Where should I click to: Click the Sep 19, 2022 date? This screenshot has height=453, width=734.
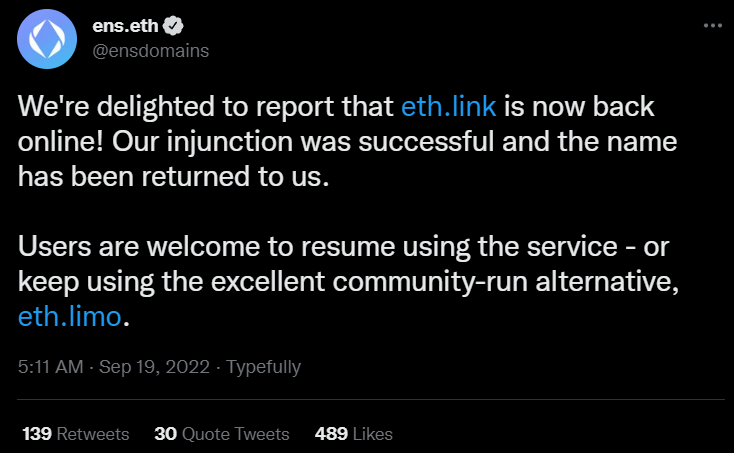point(154,366)
